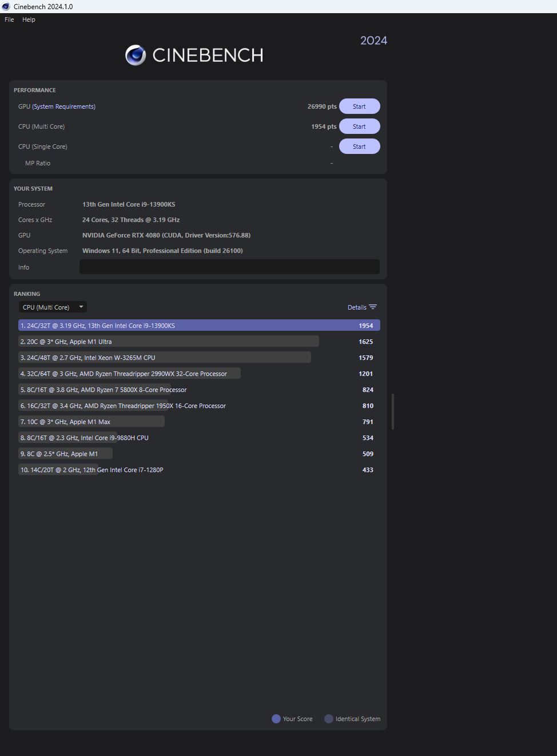This screenshot has height=756, width=557.
Task: Start the CPU Single Core benchmark
Action: point(359,147)
